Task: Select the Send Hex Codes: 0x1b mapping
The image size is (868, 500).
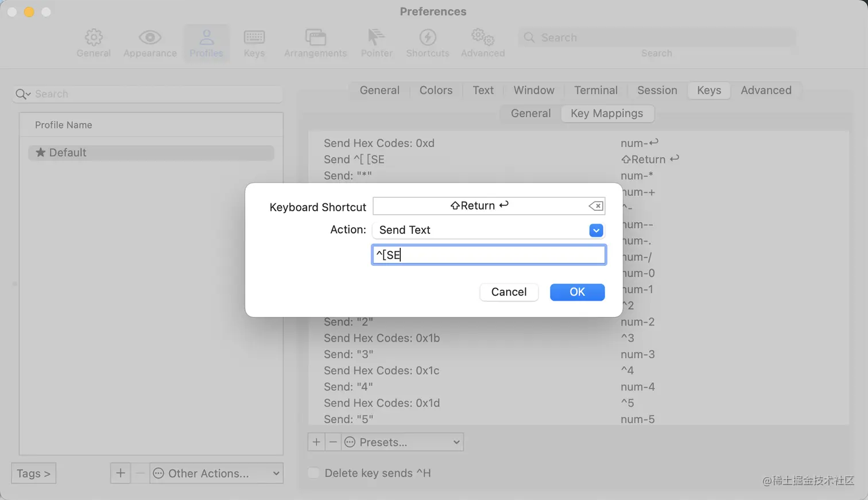Action: click(578, 338)
